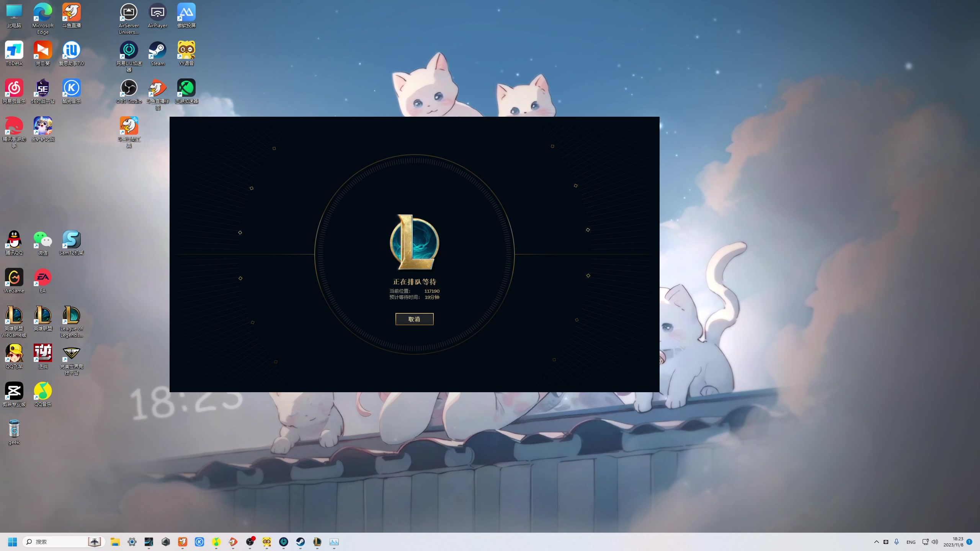The height and width of the screenshot is (551, 980).
Task: Select 金铲铲之战 desktop icon
Action: point(43,130)
